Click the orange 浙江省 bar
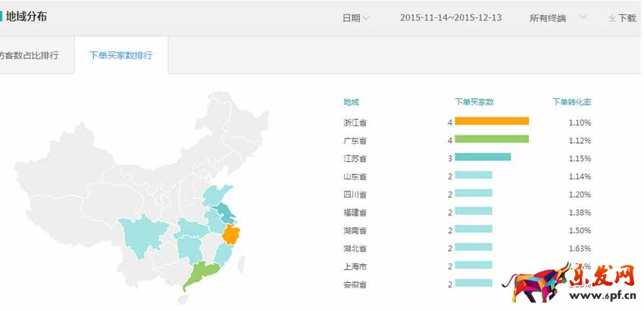This screenshot has width=644, height=311. point(491,122)
